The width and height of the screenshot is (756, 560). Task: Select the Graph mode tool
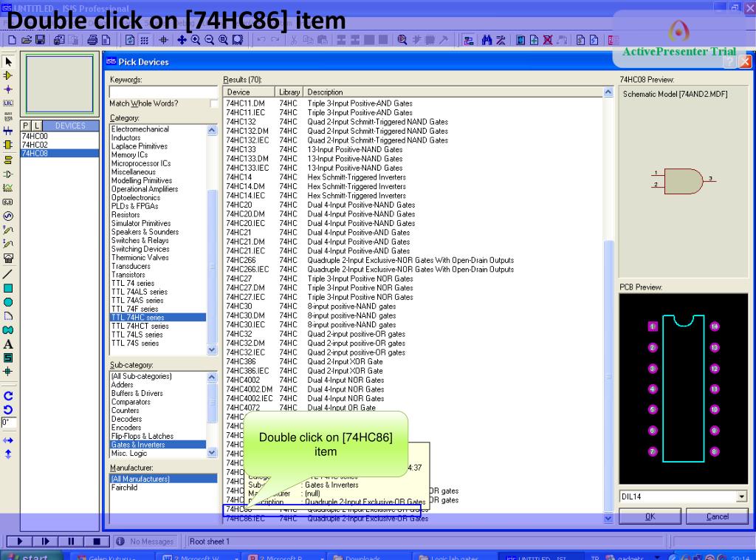(8, 188)
